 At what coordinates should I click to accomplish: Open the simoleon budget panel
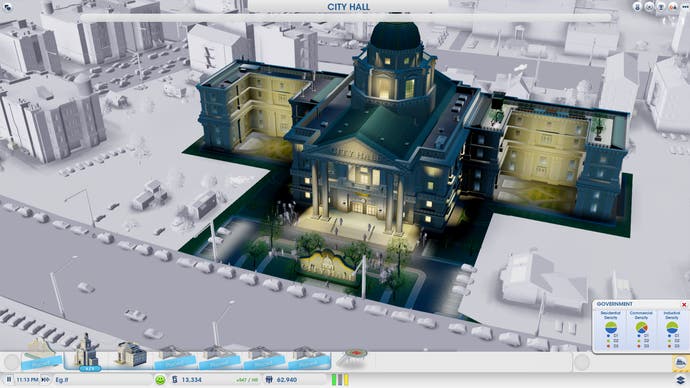[187, 379]
